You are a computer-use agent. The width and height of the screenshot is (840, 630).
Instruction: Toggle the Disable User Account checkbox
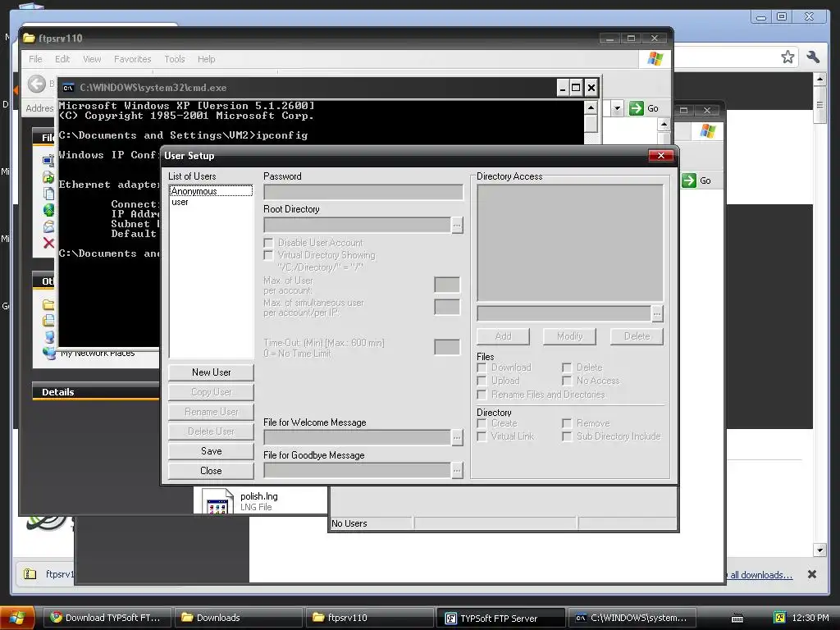[268, 243]
